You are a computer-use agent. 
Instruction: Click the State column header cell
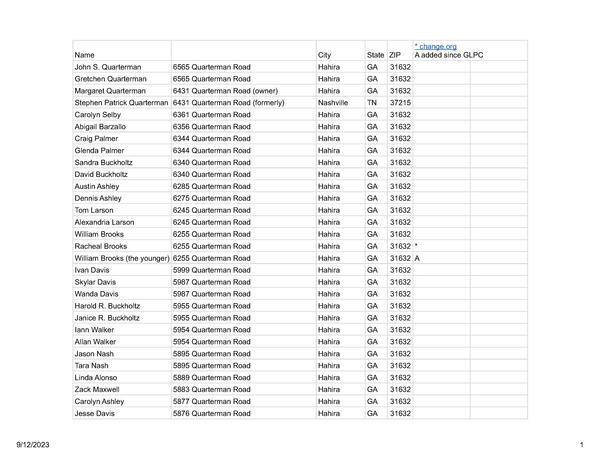375,54
